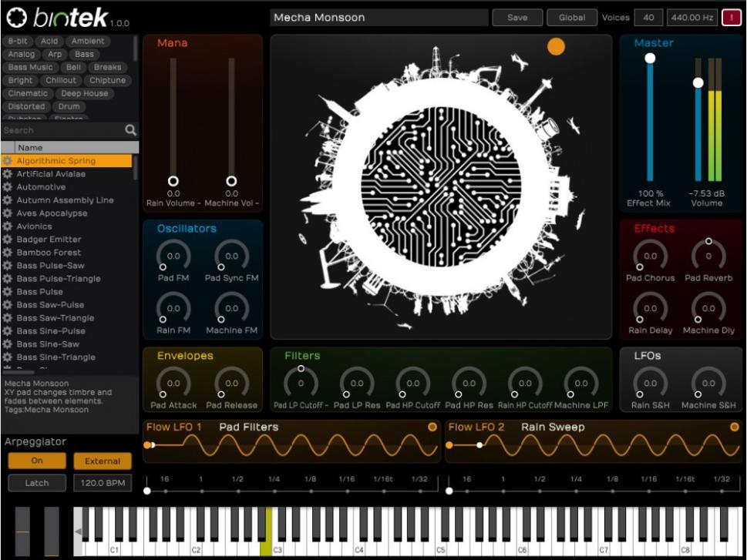Image resolution: width=747 pixels, height=560 pixels.
Task: Select the Bamboo Forest preset
Action: coord(49,253)
